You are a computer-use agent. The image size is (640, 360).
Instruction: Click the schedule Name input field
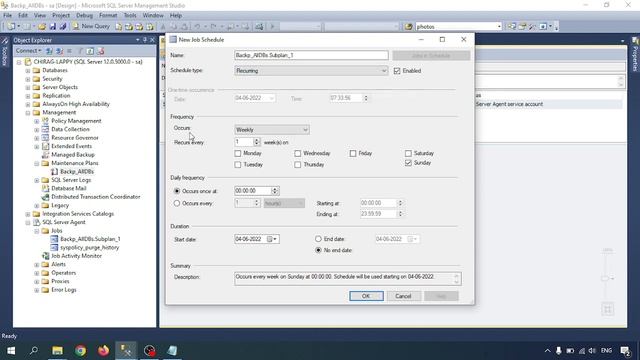(311, 55)
